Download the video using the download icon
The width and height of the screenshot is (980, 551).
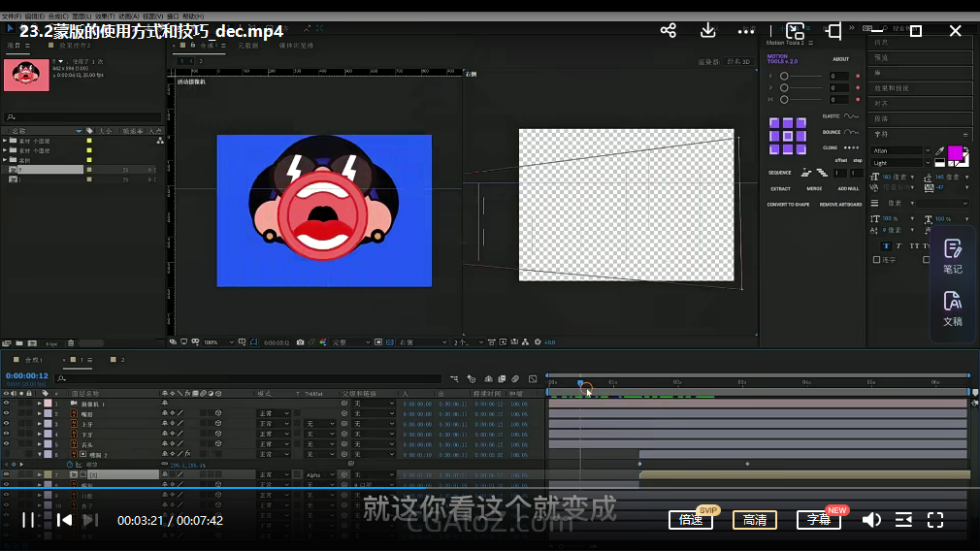coord(708,31)
